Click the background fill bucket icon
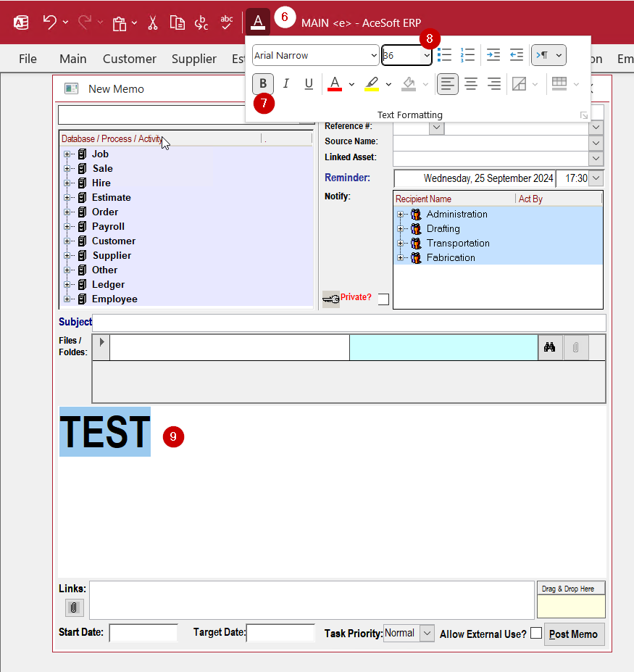Image resolution: width=634 pixels, height=672 pixels. (409, 83)
